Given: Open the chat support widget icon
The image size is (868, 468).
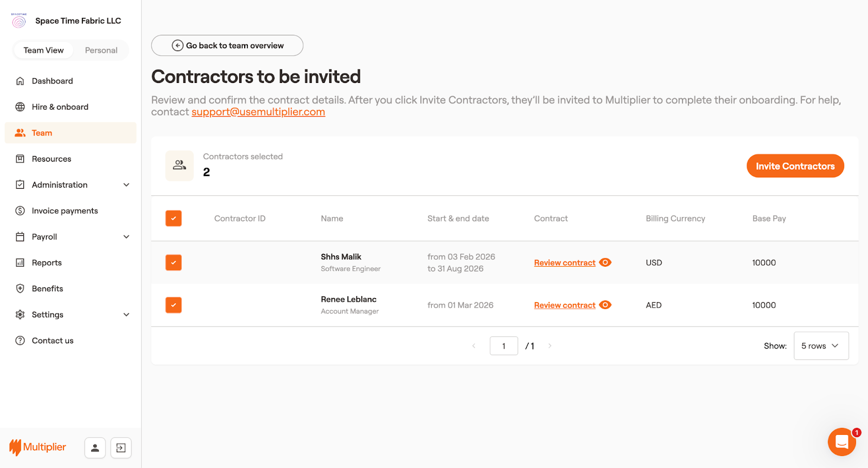Looking at the screenshot, I should [x=841, y=442].
